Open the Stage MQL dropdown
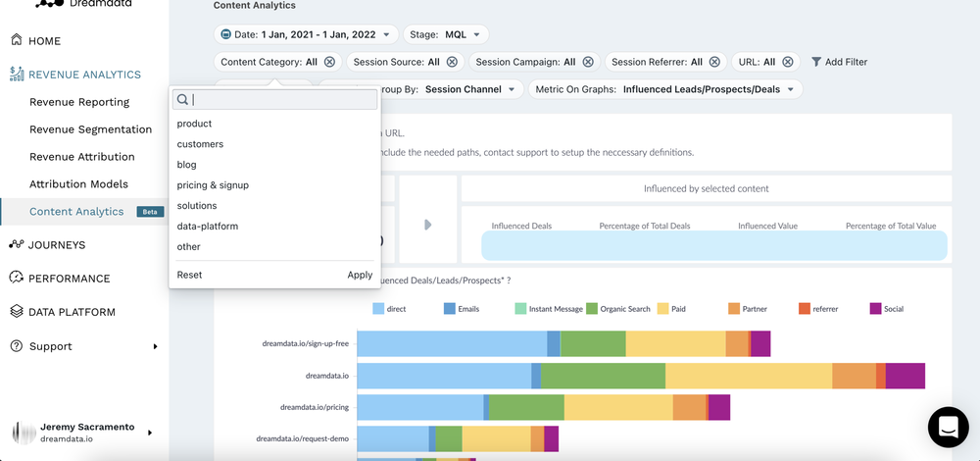980x461 pixels. pos(446,34)
